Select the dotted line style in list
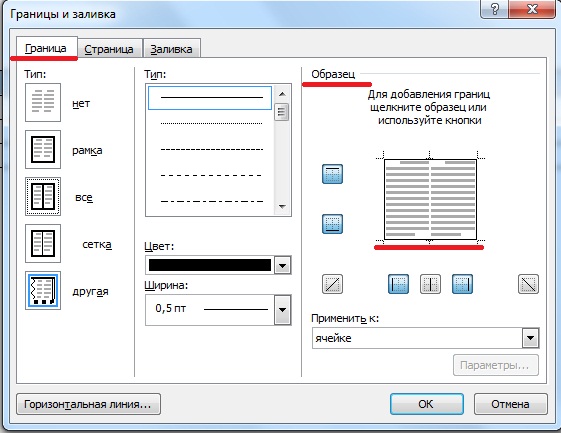Viewport: 561px width, 433px height. [x=211, y=123]
